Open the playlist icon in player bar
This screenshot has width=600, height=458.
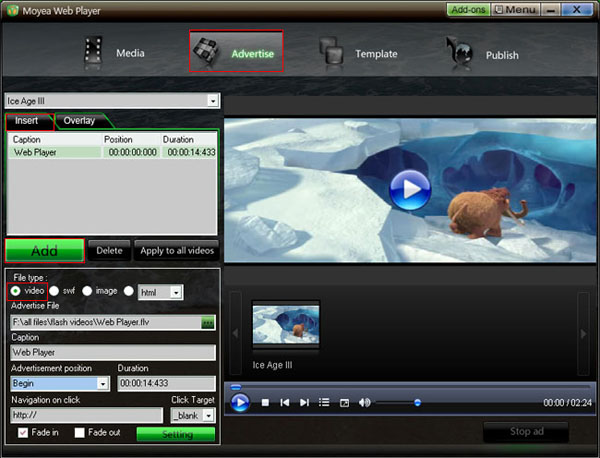(324, 403)
